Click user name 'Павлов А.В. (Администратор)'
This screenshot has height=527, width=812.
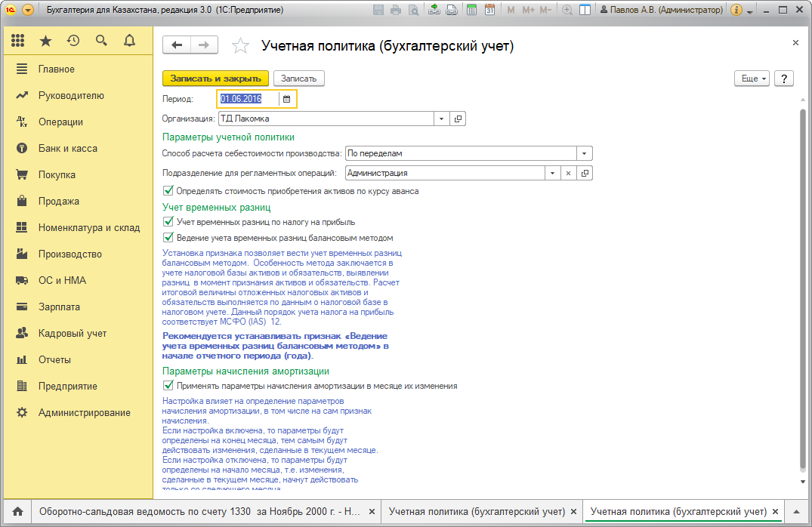coord(662,9)
